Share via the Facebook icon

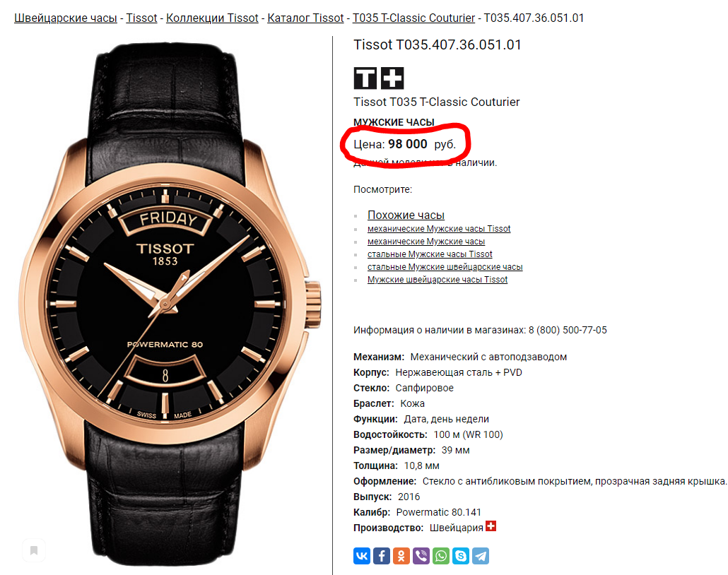click(x=382, y=555)
